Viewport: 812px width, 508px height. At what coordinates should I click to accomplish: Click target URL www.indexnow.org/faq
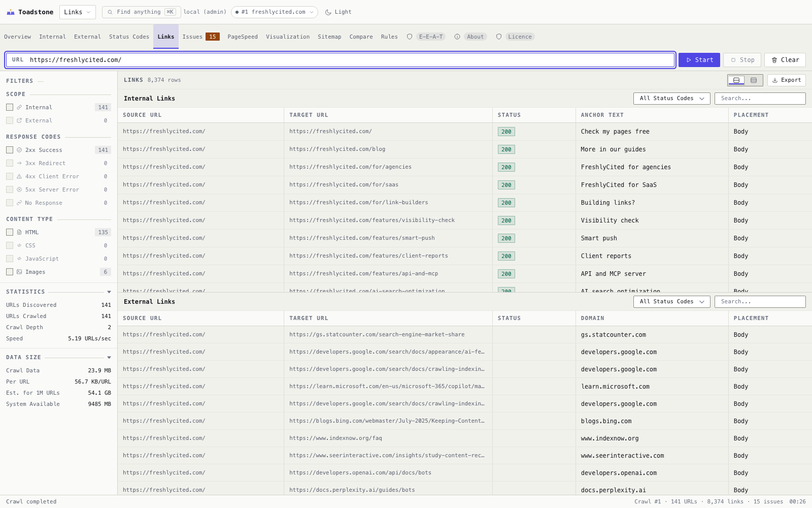pyautogui.click(x=335, y=438)
